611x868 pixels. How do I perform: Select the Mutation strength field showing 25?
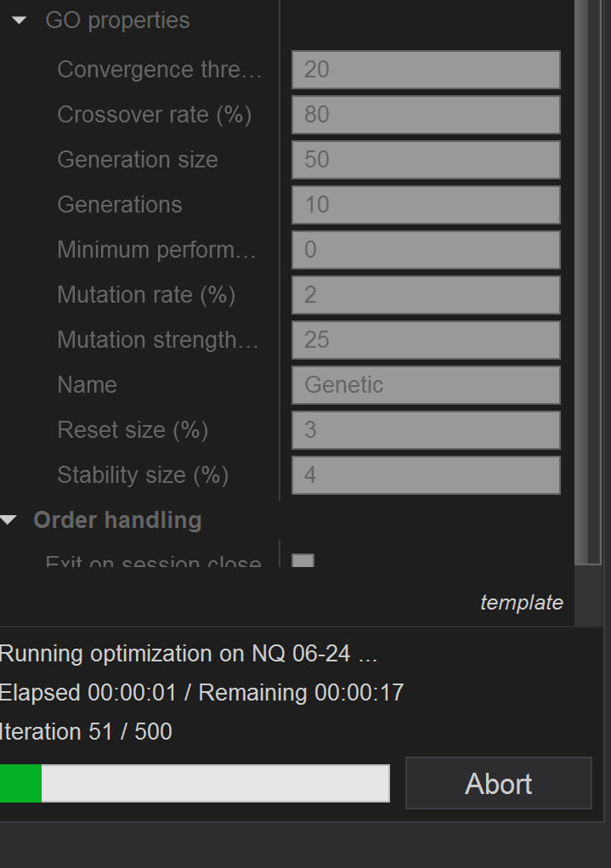coord(425,339)
